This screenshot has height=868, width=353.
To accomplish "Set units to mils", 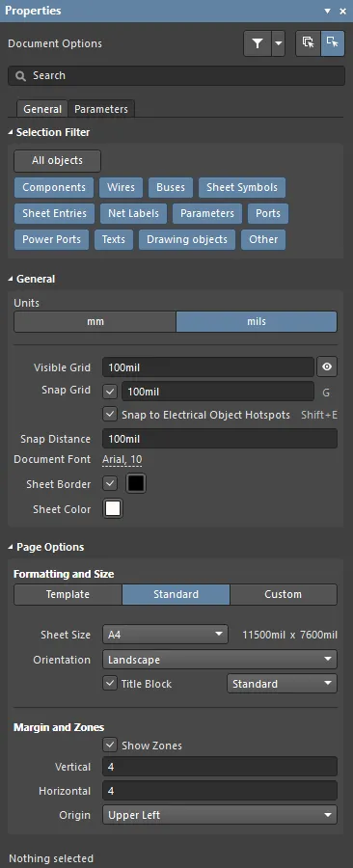I will coord(257,321).
